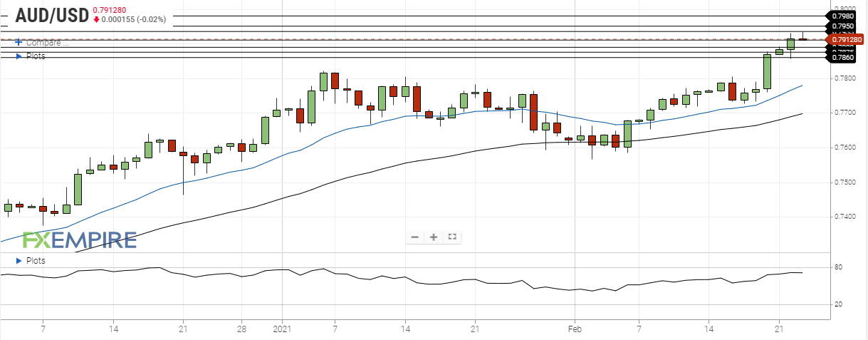The image size is (868, 340).
Task: Click the orange current price 0.791280 tag
Action: [846, 40]
